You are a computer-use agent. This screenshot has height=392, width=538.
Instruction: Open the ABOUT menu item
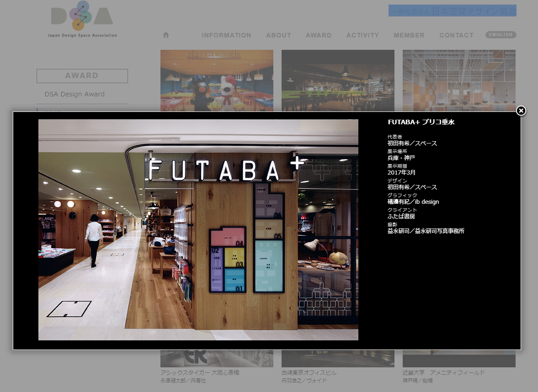tap(279, 35)
